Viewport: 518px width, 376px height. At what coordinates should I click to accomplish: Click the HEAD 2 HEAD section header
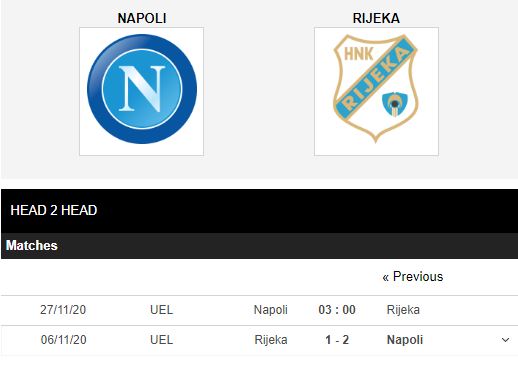(54, 210)
